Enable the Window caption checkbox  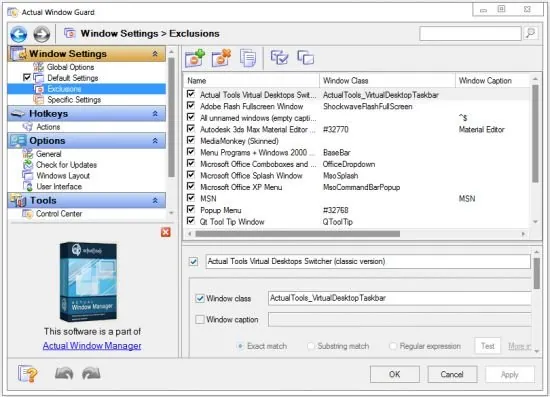pos(200,319)
